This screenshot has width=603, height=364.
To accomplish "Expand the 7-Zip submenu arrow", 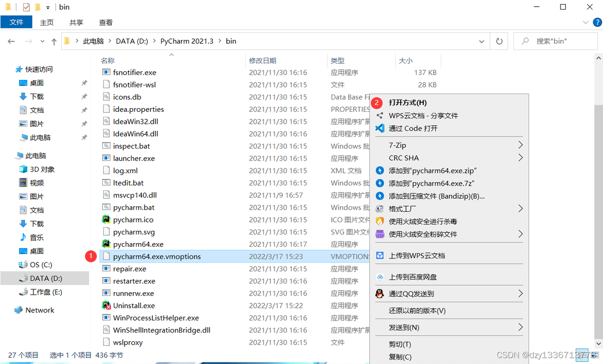I will pos(521,145).
